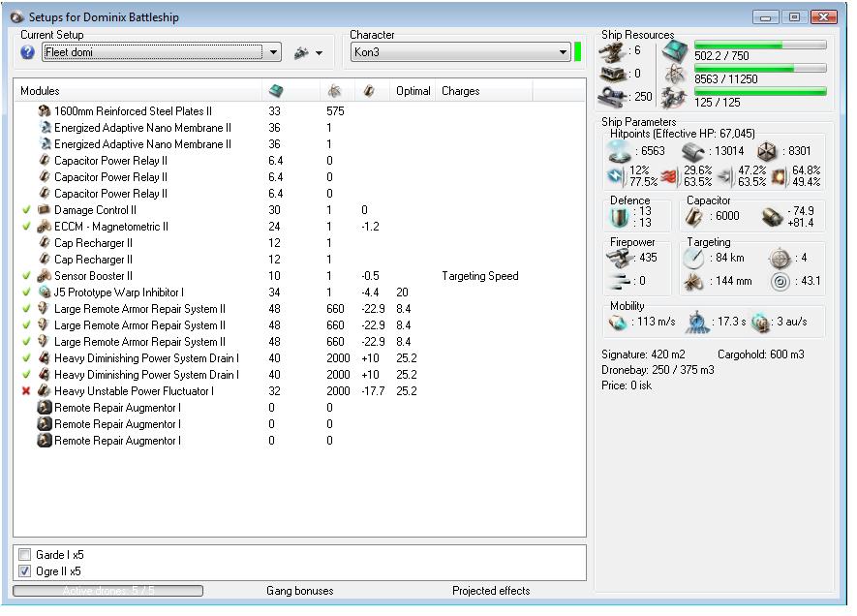This screenshot has height=616, width=857.
Task: Click the Defence shield icon
Action: click(620, 218)
